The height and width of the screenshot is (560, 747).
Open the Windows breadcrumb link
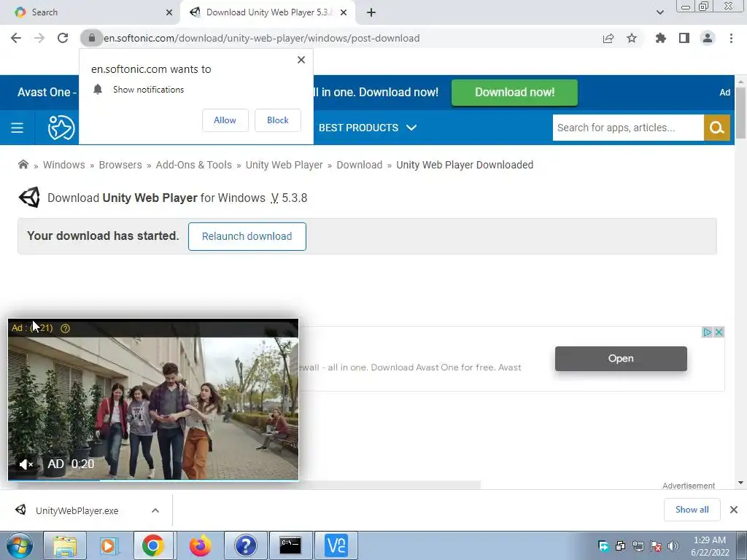pos(64,165)
